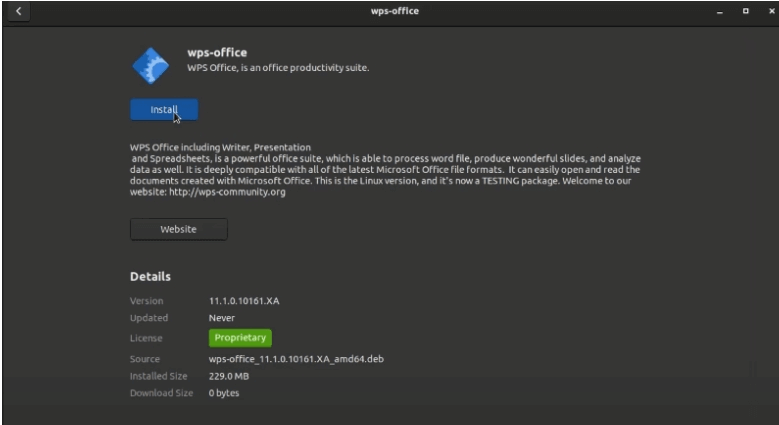Click the green Proprietary license badge
Viewport: 779px width, 425px height.
(x=240, y=338)
